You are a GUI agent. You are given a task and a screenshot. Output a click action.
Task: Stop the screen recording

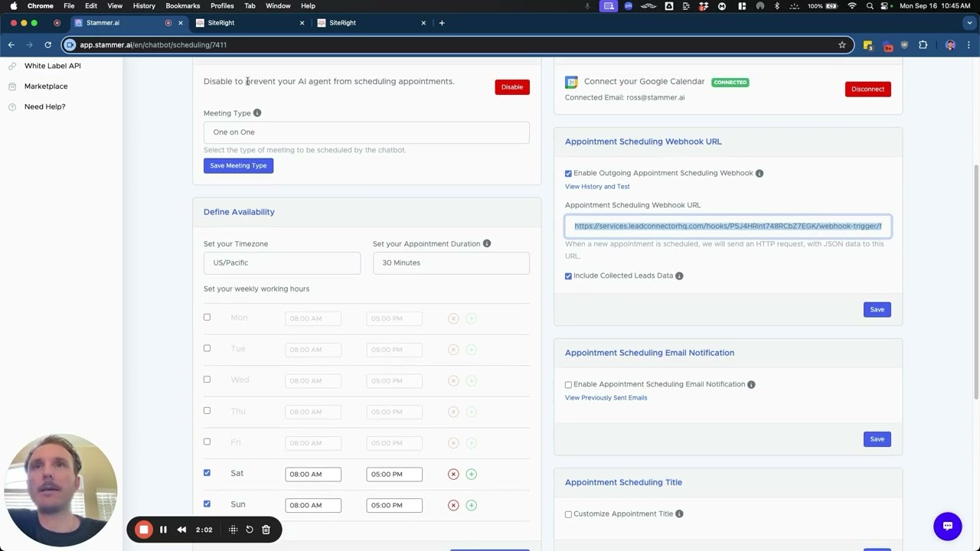[x=143, y=530]
